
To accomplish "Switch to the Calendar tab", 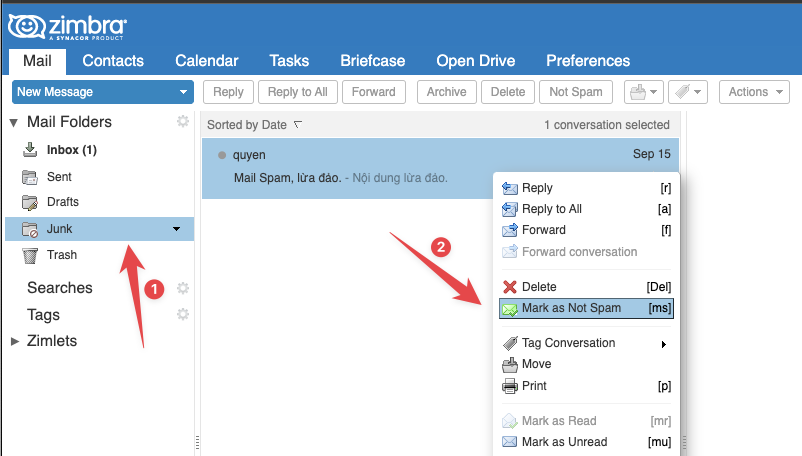I will (207, 61).
